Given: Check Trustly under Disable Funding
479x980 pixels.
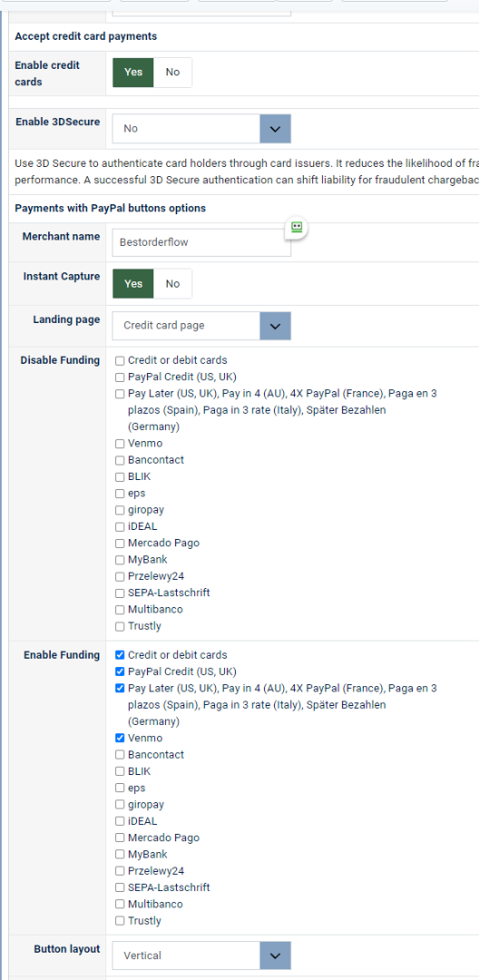Looking at the screenshot, I should click(120, 626).
